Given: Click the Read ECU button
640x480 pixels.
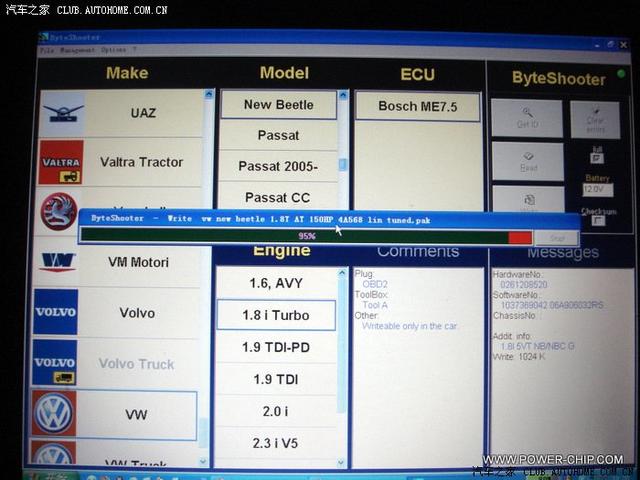Looking at the screenshot, I should point(528,162).
